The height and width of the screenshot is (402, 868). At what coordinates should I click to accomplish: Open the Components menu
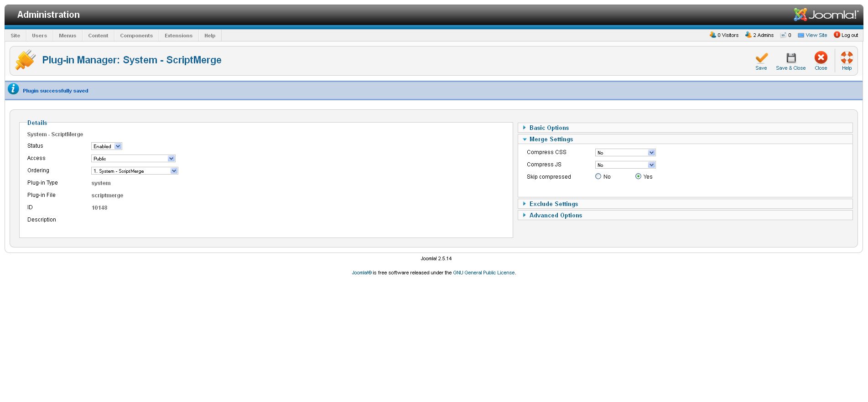pos(136,36)
